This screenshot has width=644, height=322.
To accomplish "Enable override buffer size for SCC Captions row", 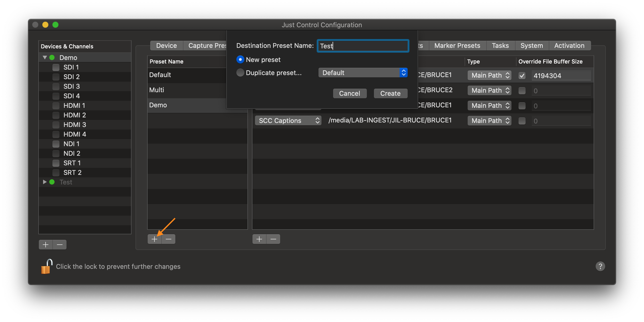I will coord(522,121).
